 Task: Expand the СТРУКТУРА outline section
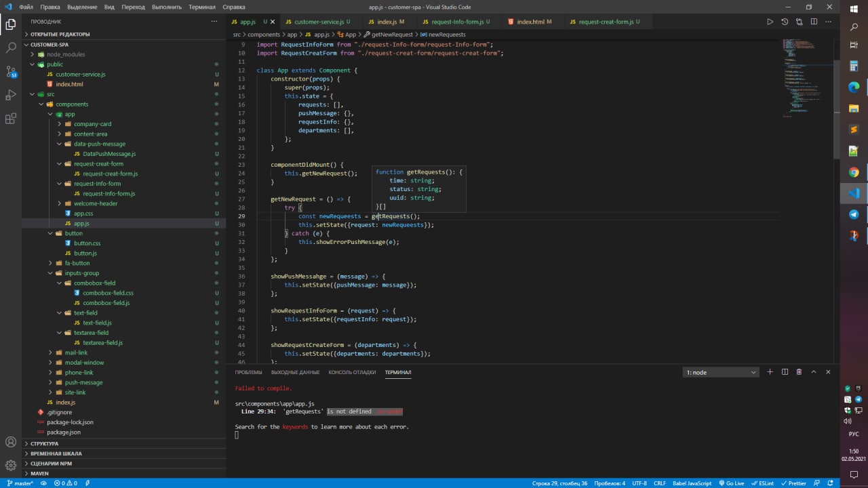point(44,444)
